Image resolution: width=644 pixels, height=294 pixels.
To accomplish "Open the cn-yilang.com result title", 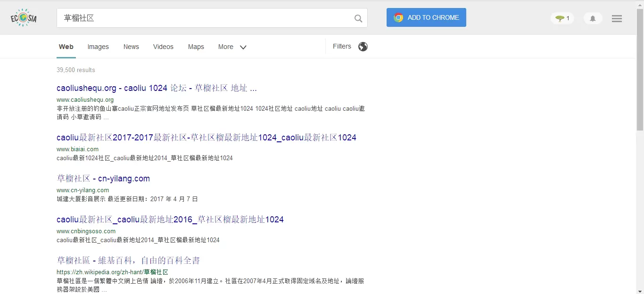I will pyautogui.click(x=103, y=179).
